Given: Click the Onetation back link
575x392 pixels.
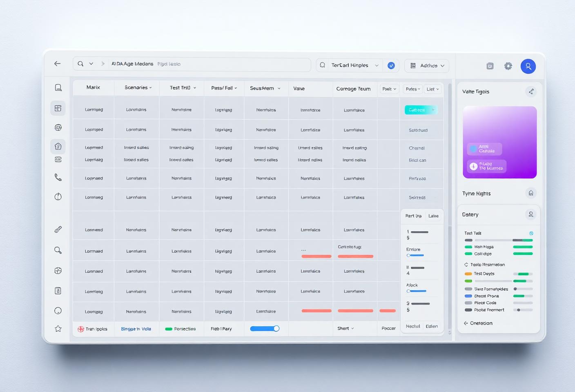Looking at the screenshot, I should pos(478,323).
